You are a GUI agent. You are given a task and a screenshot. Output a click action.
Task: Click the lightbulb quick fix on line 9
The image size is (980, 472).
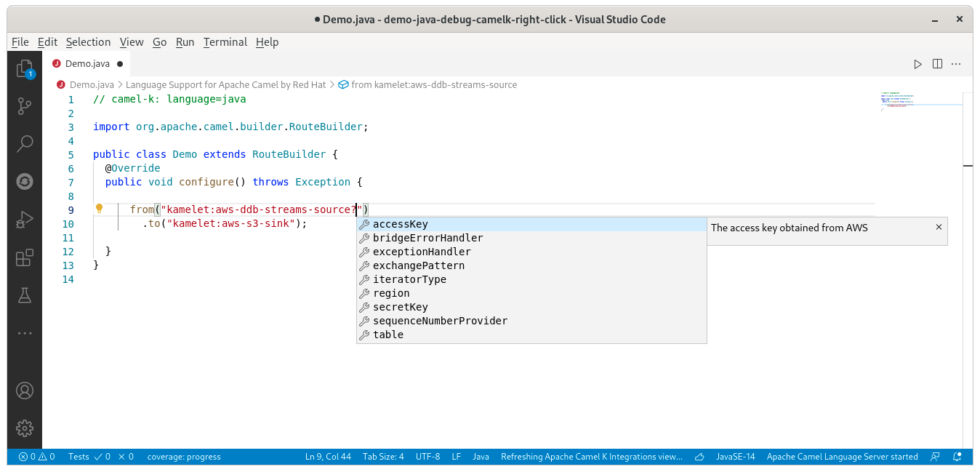point(99,209)
